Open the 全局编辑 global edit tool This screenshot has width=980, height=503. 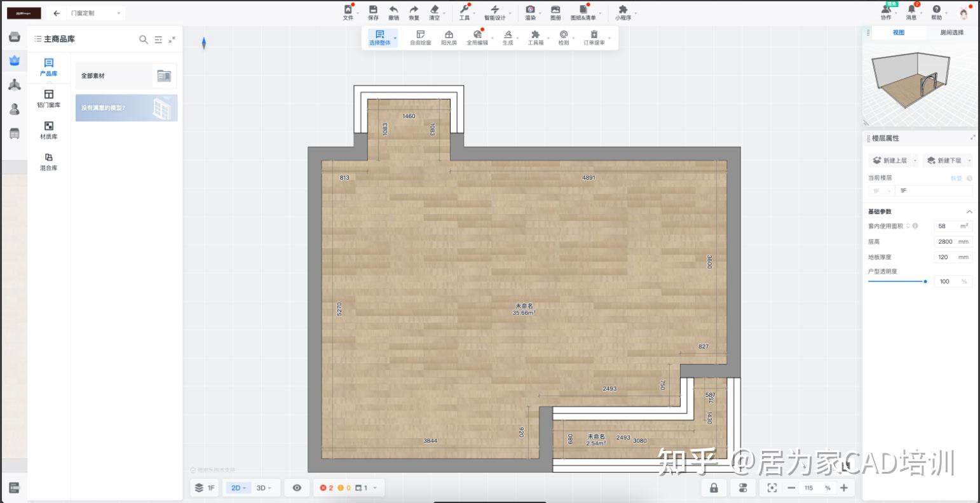(477, 37)
